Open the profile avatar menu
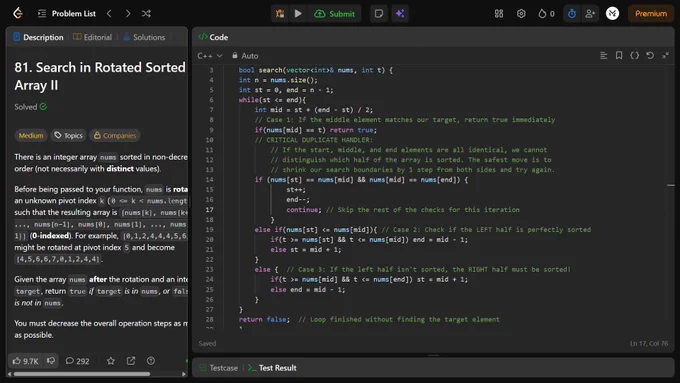Viewport: 680px width, 383px height. 612,13
